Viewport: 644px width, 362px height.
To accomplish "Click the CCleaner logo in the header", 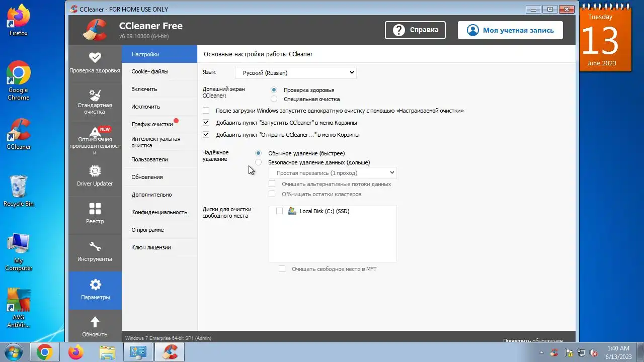I will coord(94,30).
